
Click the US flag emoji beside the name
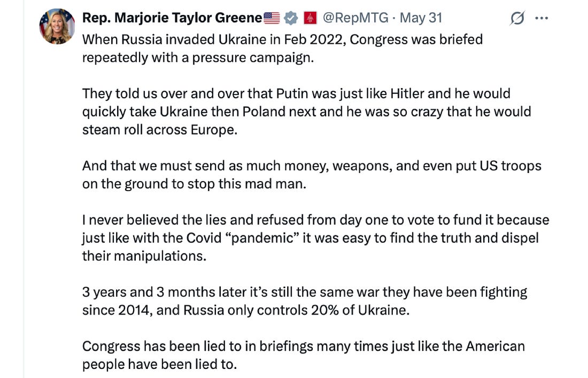click(x=272, y=18)
